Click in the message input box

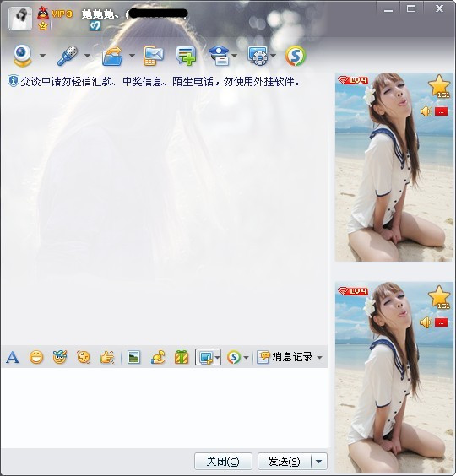(165, 408)
